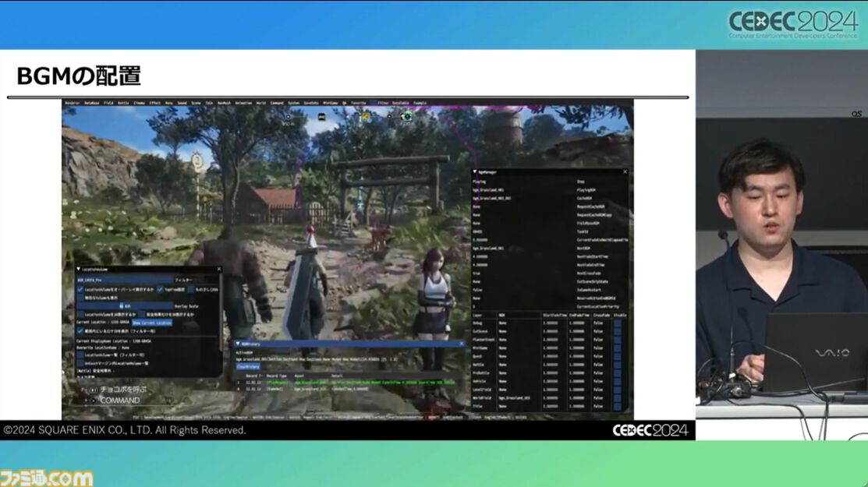This screenshot has width=868, height=487.
Task: Toggle the third checkbox beside TopView
Action: pyautogui.click(x=190, y=290)
